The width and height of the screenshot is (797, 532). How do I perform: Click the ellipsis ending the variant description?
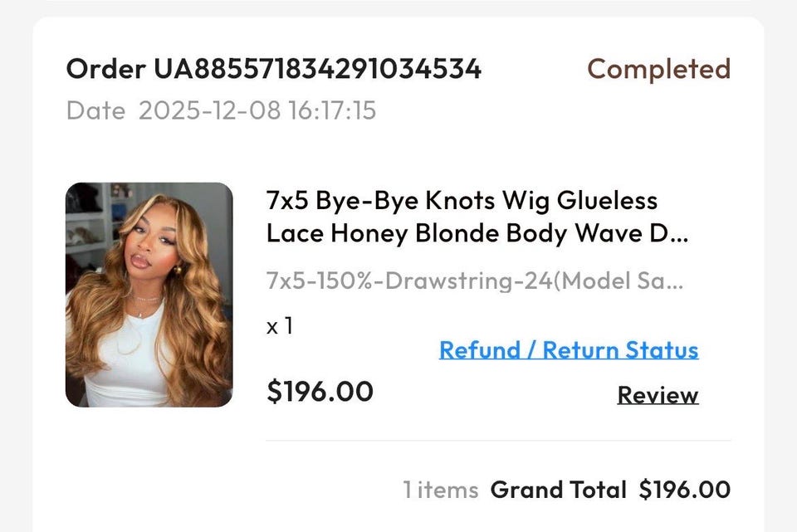[674, 282]
